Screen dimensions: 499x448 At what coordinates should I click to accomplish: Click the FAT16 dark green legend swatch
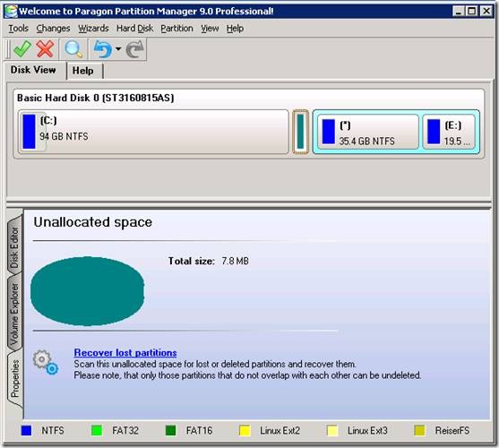(x=170, y=430)
